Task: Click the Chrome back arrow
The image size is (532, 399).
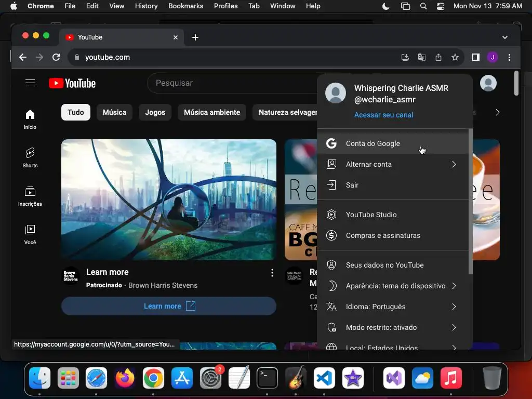Action: tap(23, 57)
